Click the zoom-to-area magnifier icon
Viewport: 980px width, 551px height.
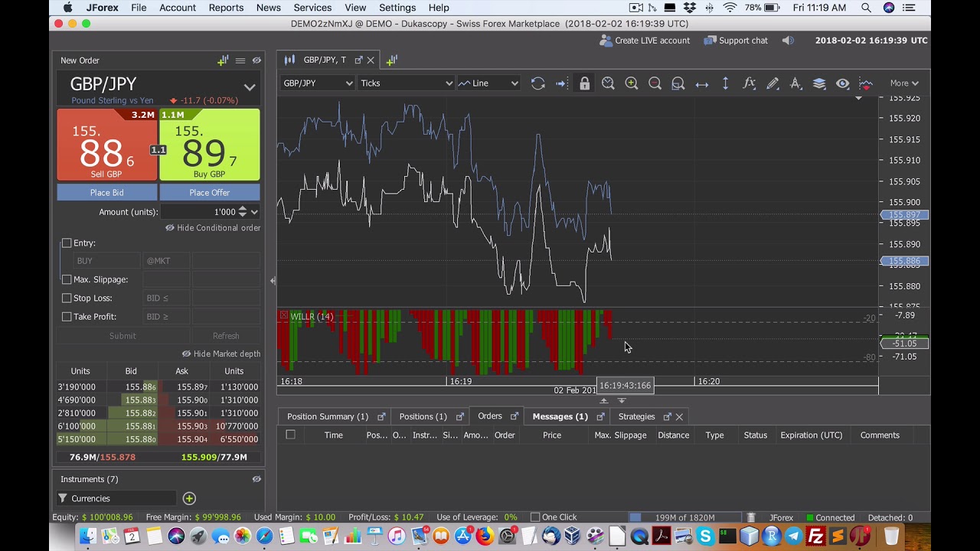(678, 83)
